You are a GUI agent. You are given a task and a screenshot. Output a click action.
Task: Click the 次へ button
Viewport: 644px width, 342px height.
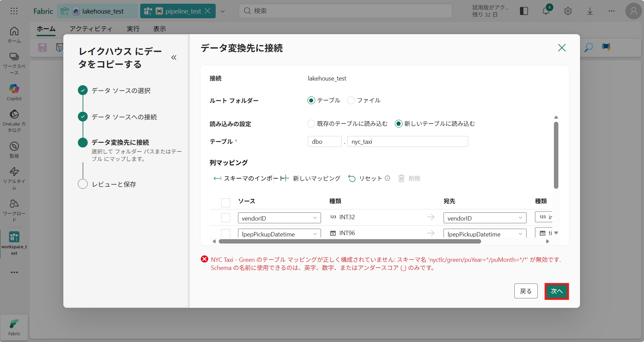pyautogui.click(x=556, y=291)
